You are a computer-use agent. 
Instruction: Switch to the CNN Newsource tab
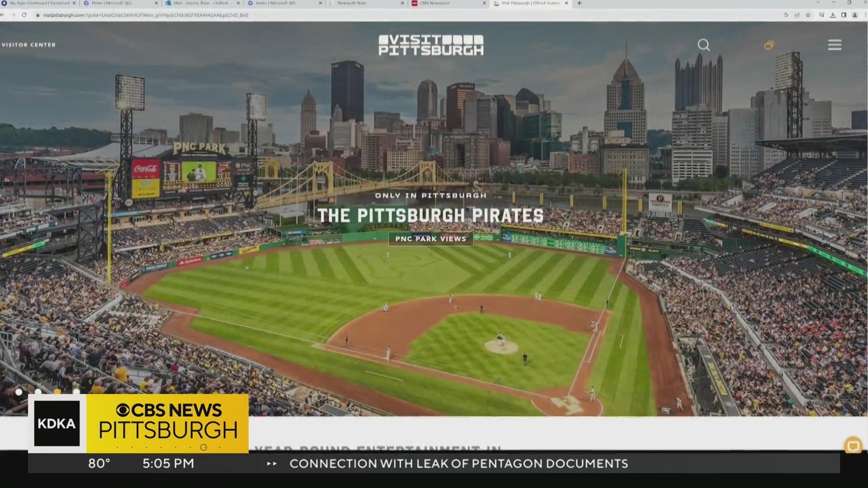click(x=444, y=3)
